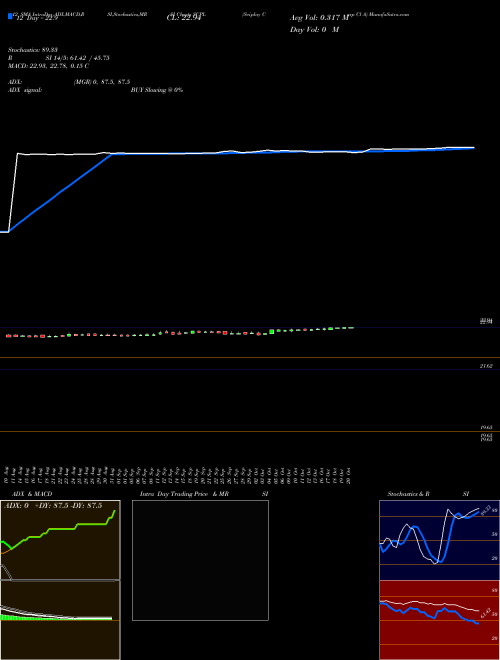Click the blue 12 Day SMA legend square
This screenshot has height=660, width=500.
(10, 16)
